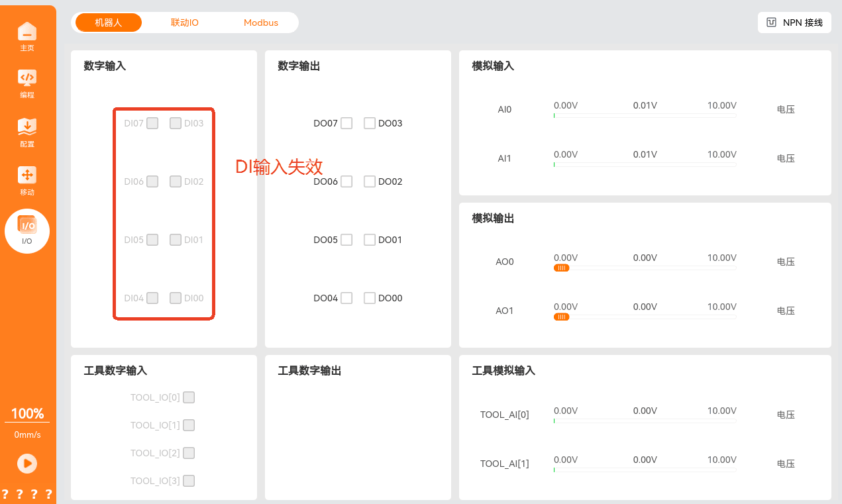Switch to the 联动IO tab
The height and width of the screenshot is (504, 842).
185,23
